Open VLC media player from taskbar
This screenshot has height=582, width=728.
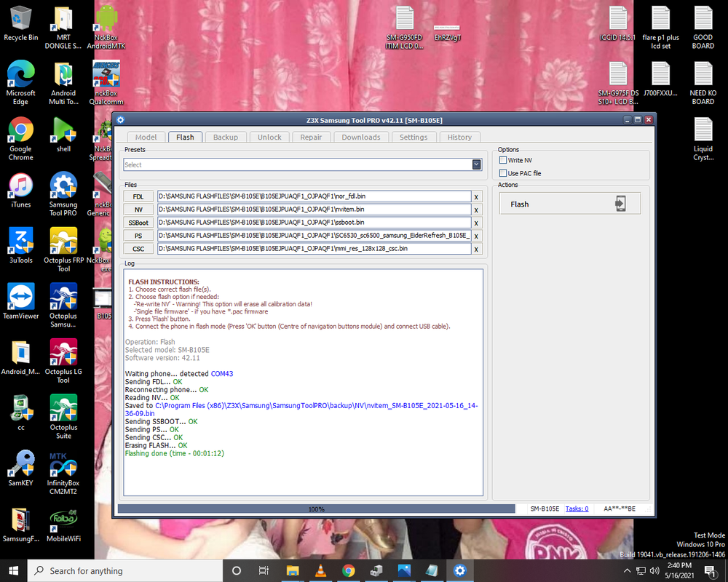tap(320, 570)
